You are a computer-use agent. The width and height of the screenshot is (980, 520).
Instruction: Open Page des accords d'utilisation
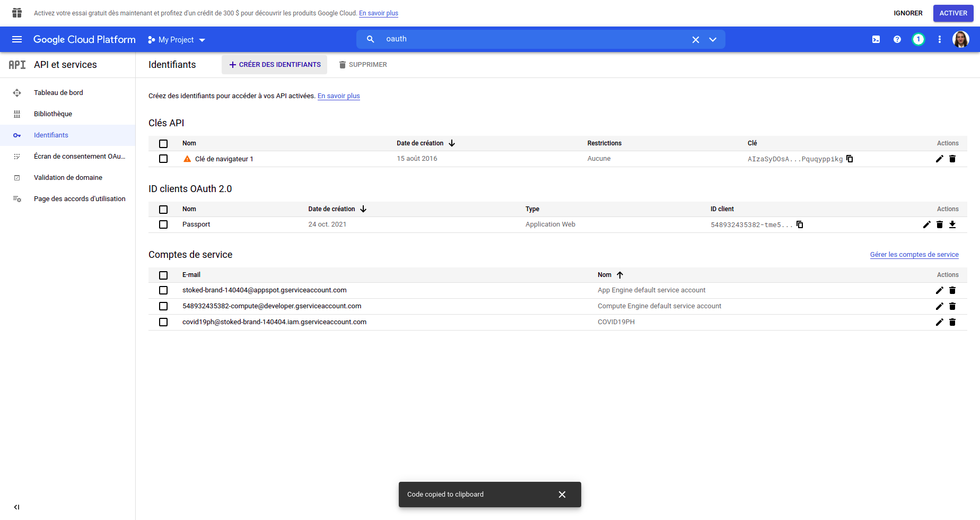click(67, 198)
